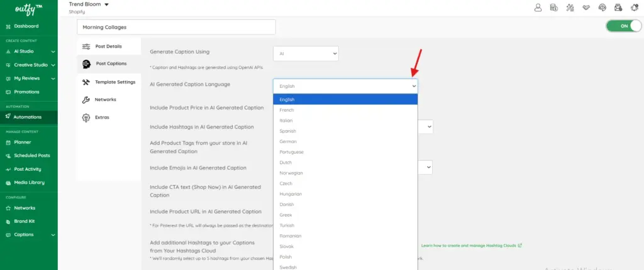Click the Scheduled Posts icon

tap(8, 156)
